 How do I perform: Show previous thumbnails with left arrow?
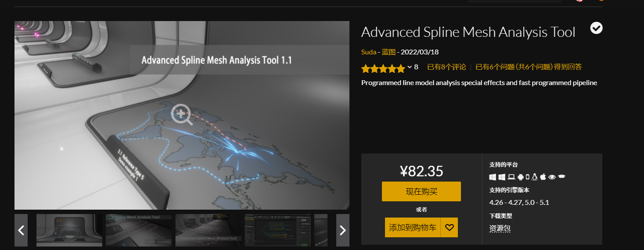pyautogui.click(x=21, y=230)
